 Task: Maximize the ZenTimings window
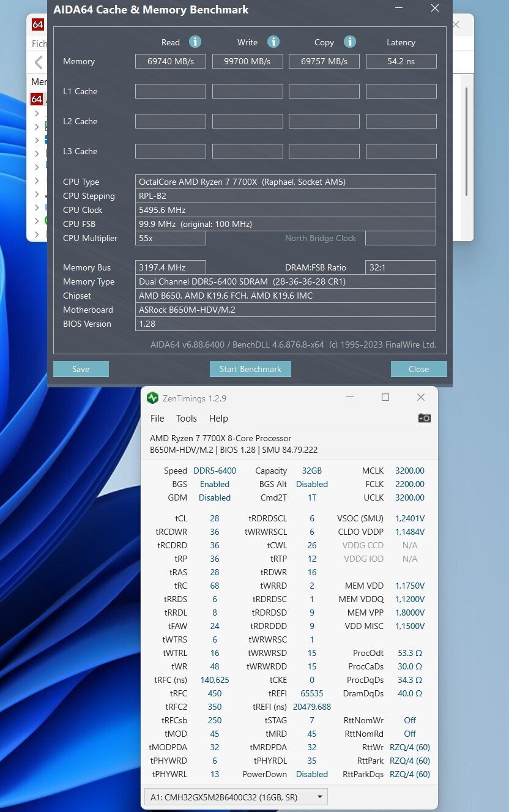(385, 398)
